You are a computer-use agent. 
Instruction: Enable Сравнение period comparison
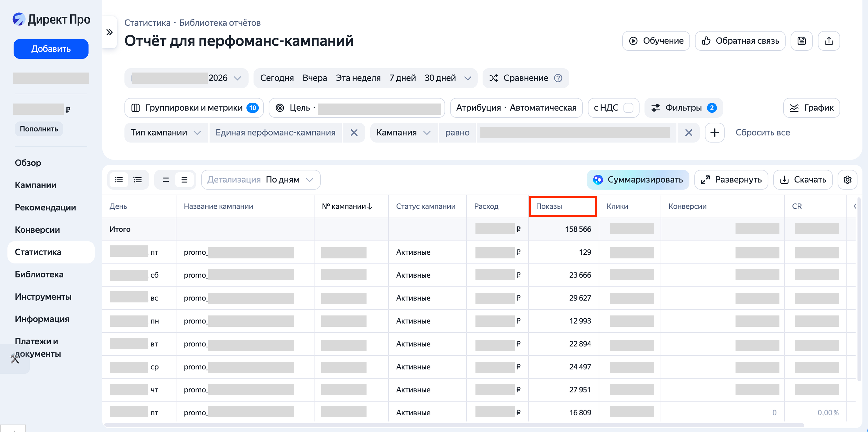click(526, 78)
